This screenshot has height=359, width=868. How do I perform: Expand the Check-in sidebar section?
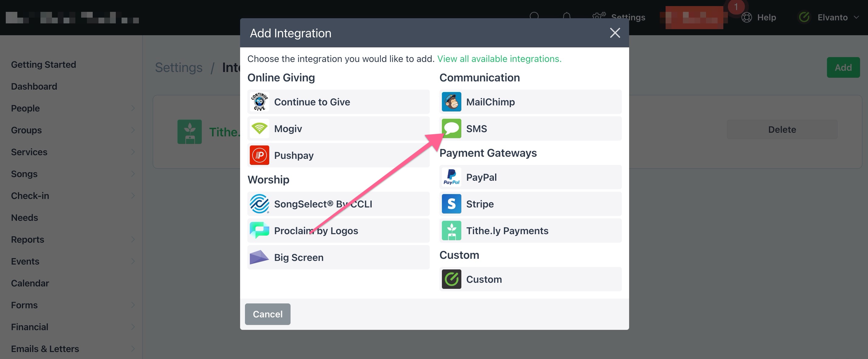point(133,196)
